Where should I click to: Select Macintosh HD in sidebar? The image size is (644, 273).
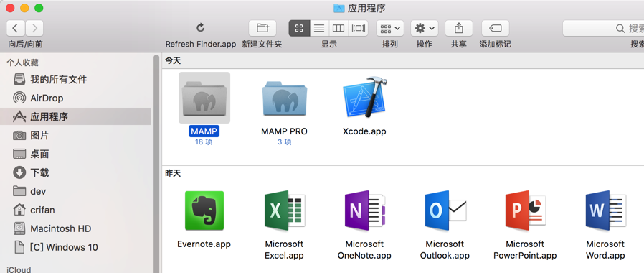click(x=75, y=228)
